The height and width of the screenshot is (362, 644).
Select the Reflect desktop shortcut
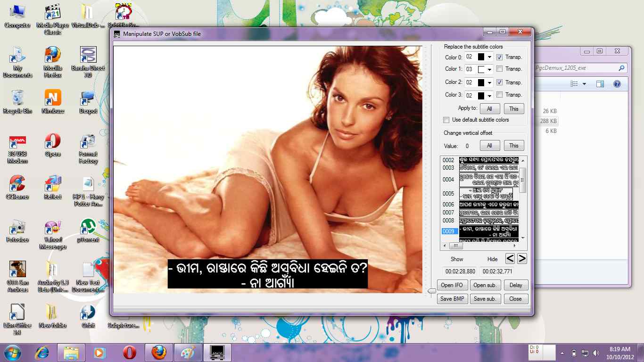tap(53, 187)
